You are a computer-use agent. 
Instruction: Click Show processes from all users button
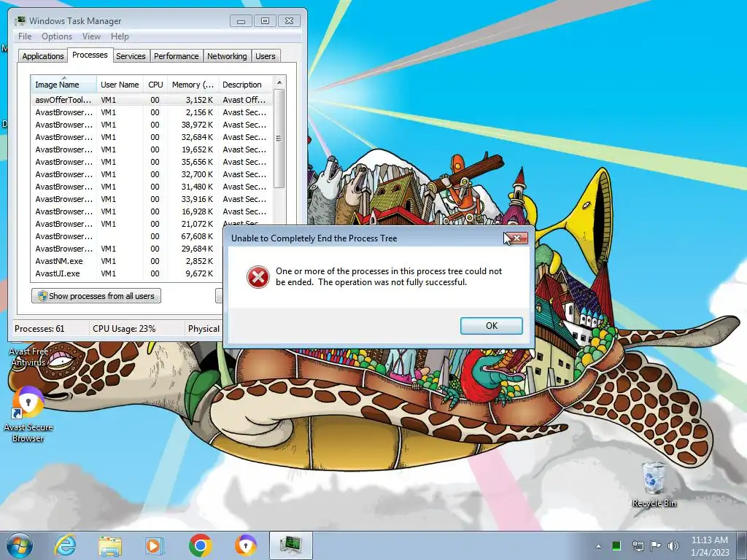tap(96, 296)
